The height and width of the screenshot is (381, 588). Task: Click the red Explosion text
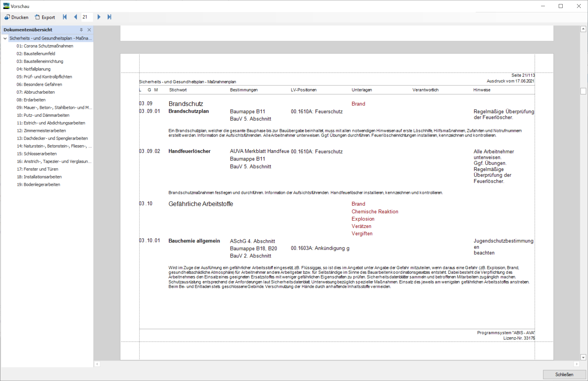click(x=363, y=219)
